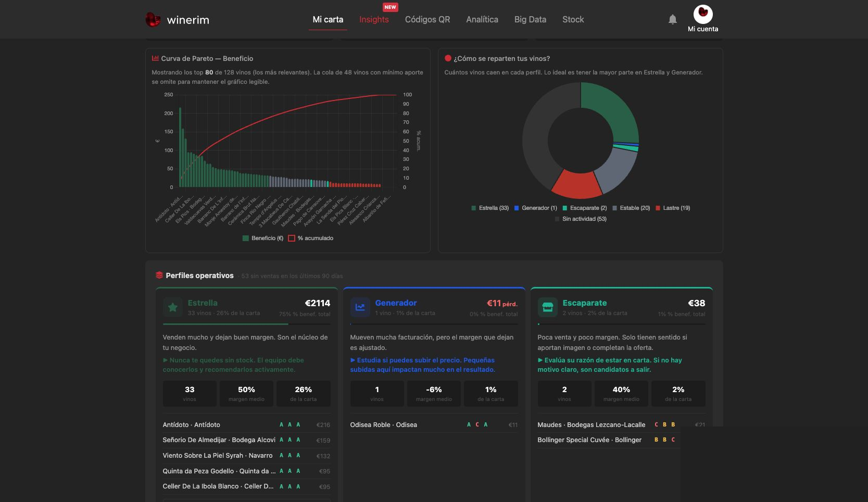Open the Stock tab
868x502 pixels.
tap(573, 19)
